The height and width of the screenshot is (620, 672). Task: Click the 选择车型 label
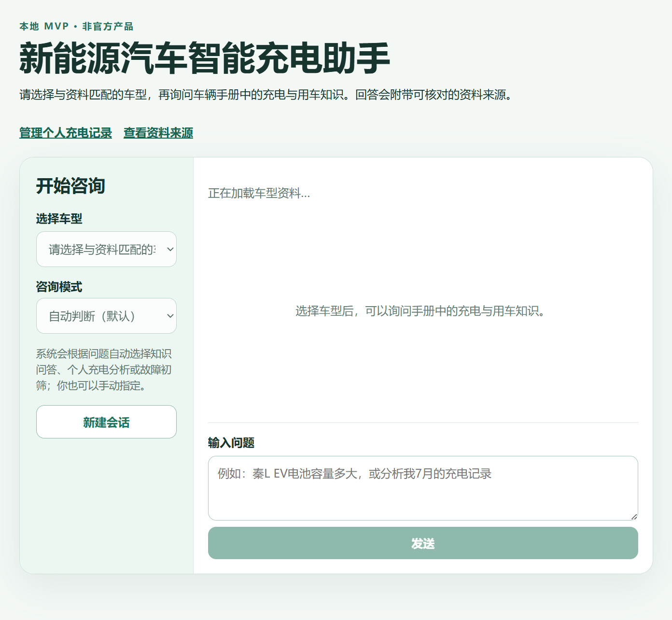coord(59,219)
